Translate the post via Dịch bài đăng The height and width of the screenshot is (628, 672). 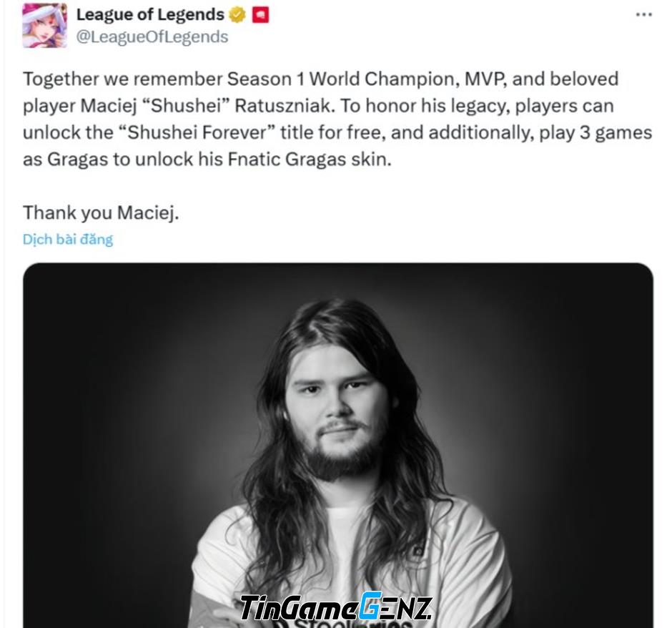point(68,239)
